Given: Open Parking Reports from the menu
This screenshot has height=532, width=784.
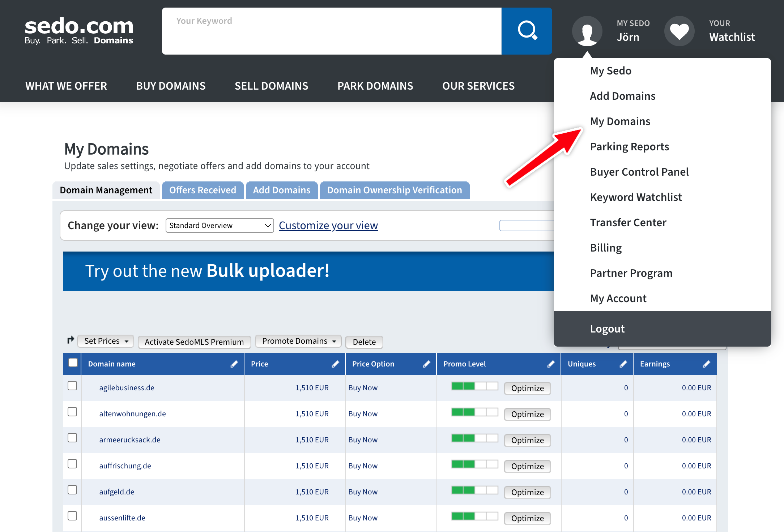Looking at the screenshot, I should [x=630, y=147].
